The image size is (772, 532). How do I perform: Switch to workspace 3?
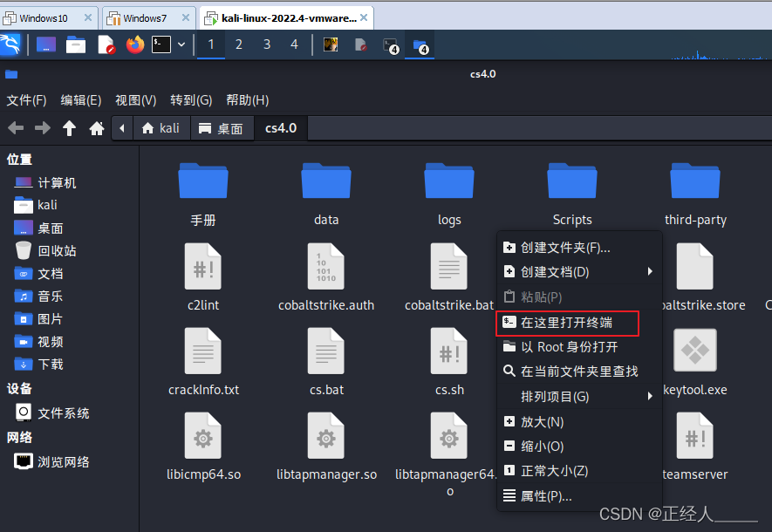[x=267, y=44]
